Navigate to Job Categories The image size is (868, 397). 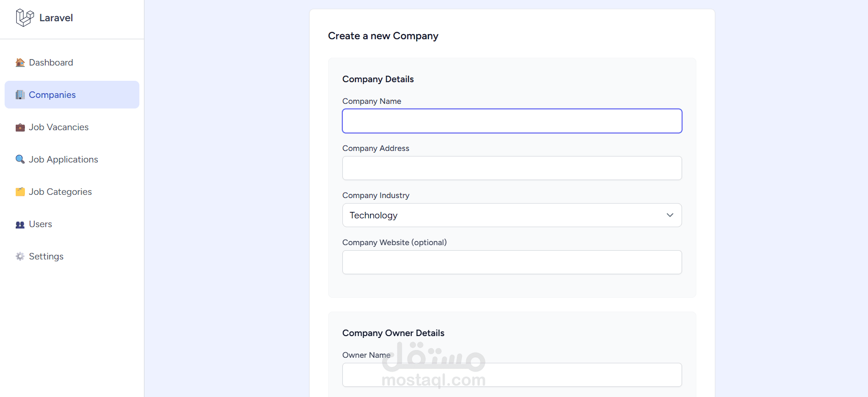point(60,192)
